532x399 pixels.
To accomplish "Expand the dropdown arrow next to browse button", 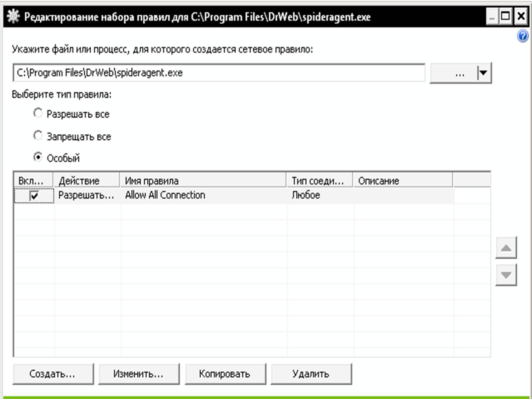I will tap(483, 72).
